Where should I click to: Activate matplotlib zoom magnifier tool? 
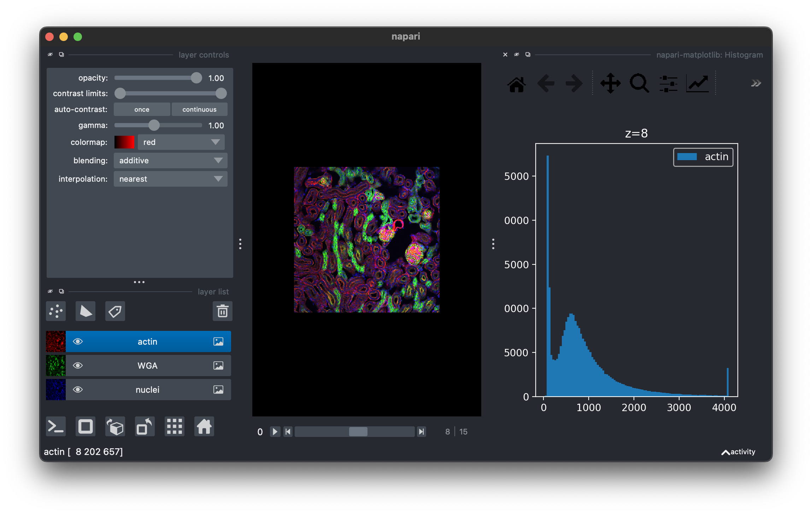click(x=639, y=84)
